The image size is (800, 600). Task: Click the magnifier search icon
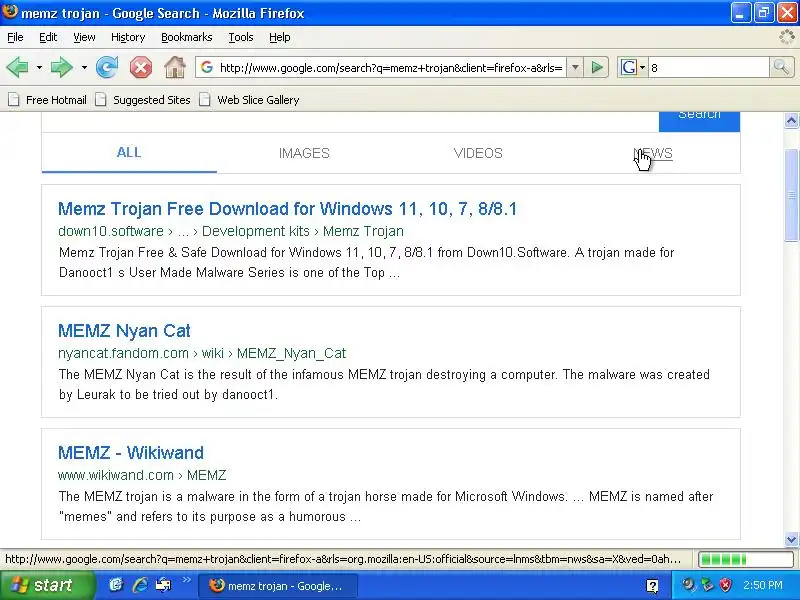coord(781,67)
